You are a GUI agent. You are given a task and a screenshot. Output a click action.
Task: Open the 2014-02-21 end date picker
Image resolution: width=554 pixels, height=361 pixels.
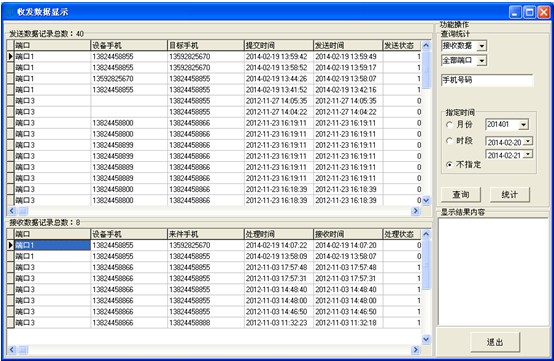(x=528, y=154)
